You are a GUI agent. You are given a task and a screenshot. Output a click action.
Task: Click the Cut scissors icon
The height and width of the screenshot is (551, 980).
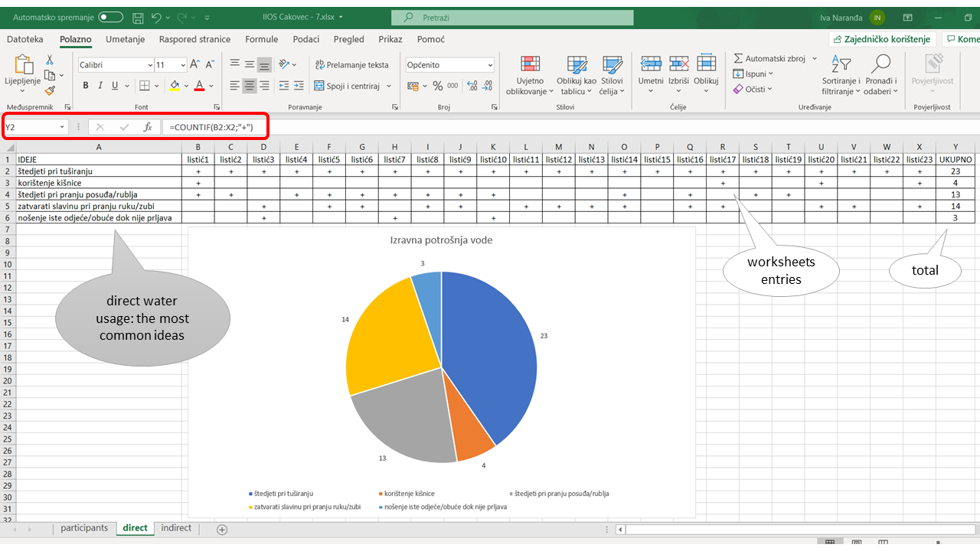point(50,60)
